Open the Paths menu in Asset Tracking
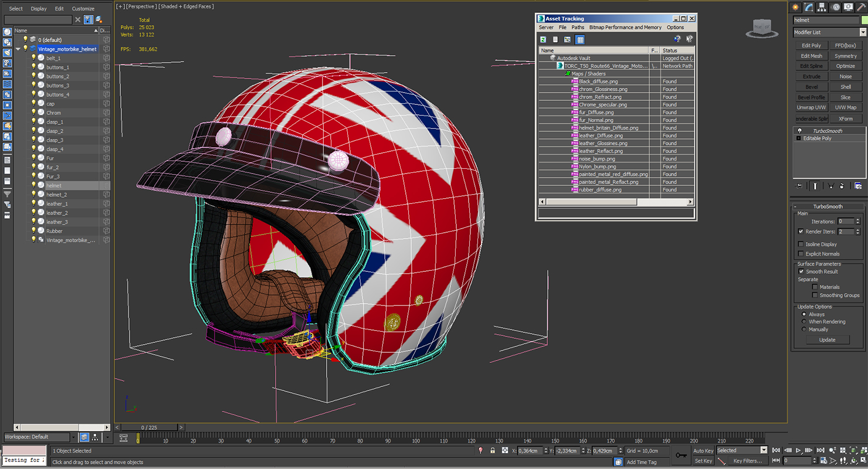This screenshot has height=469, width=868. pyautogui.click(x=578, y=28)
